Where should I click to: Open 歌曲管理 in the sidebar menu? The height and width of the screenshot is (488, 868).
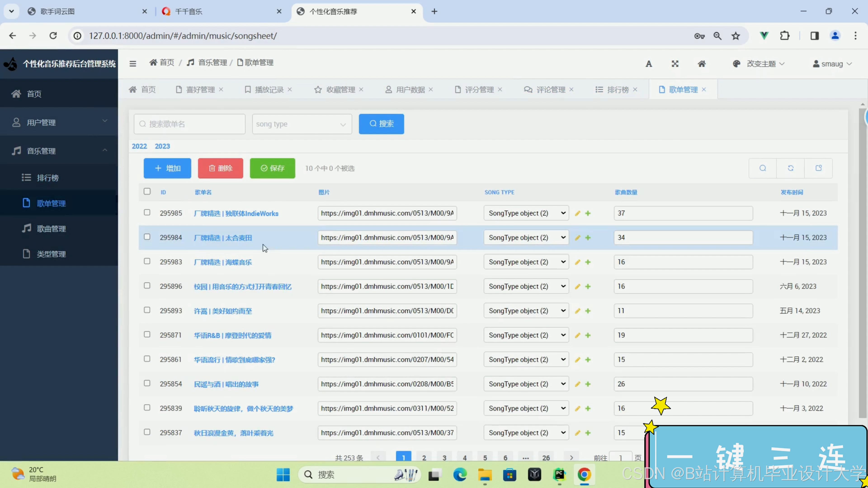pos(51,229)
